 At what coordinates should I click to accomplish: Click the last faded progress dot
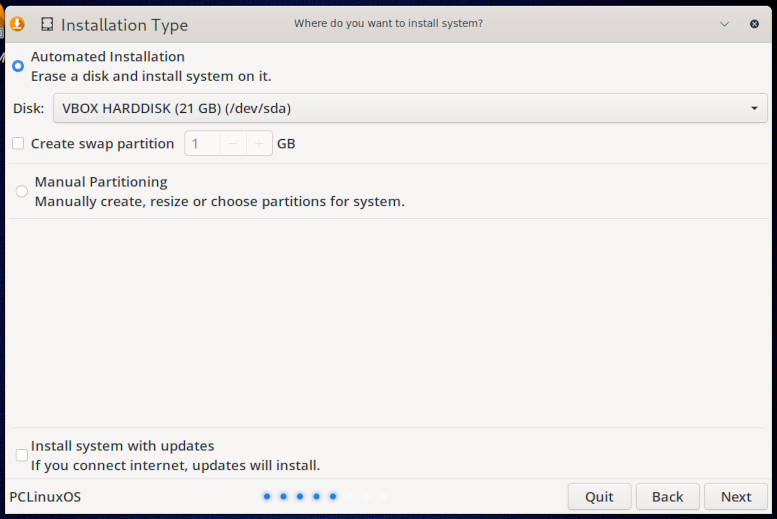pyautogui.click(x=382, y=496)
